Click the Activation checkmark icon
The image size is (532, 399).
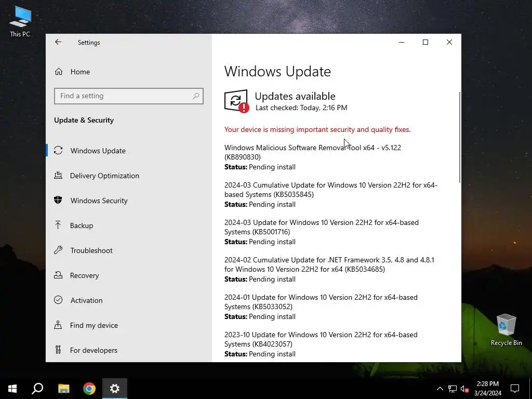58,300
